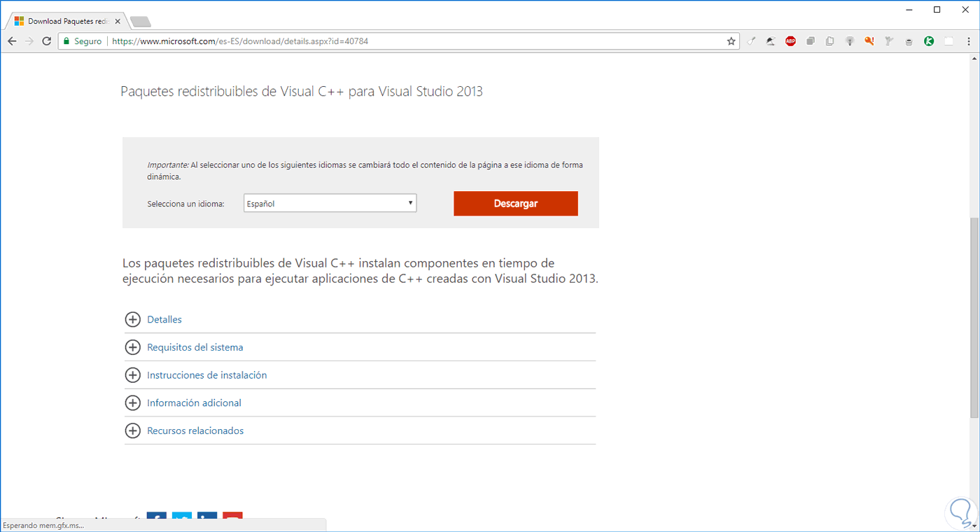Click the lightbulb extension icon

point(850,41)
